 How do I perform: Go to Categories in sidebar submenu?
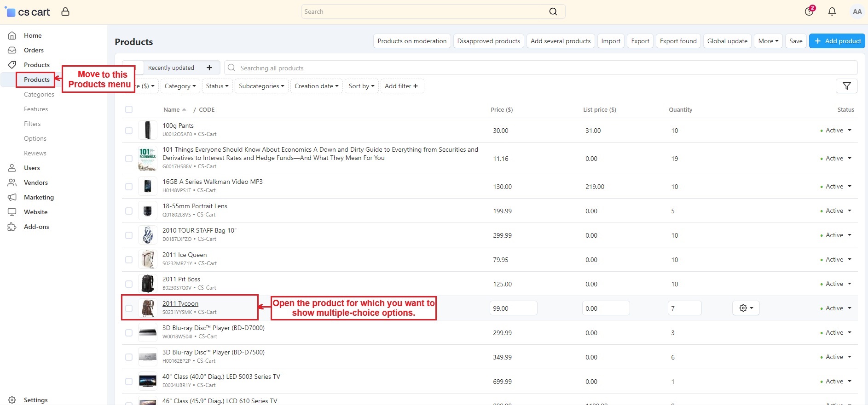tap(39, 94)
